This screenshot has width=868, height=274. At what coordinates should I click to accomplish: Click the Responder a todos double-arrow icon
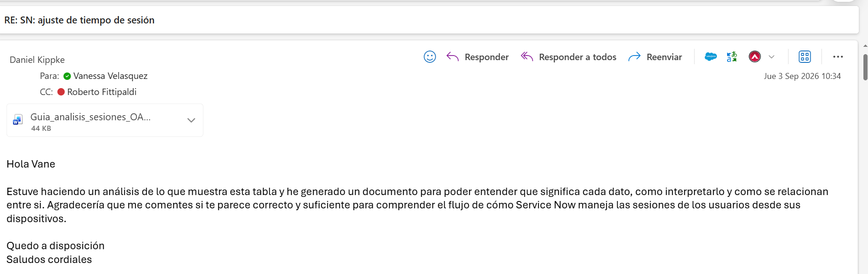coord(527,57)
